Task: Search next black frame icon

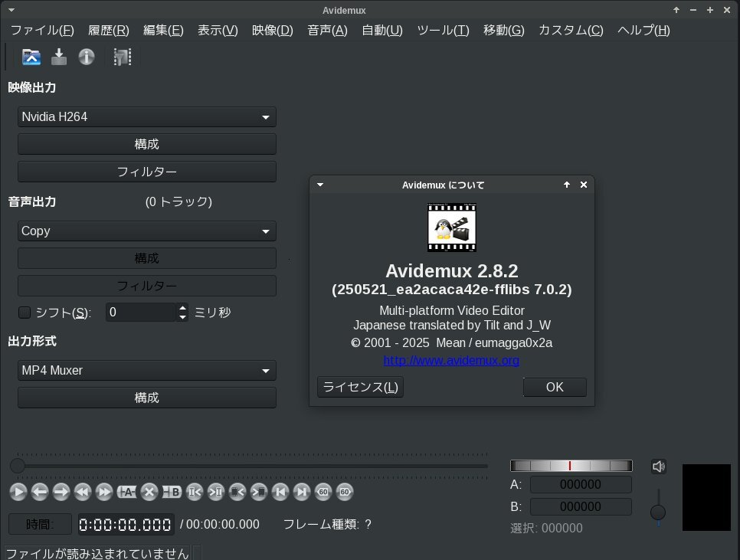Action: pos(259,492)
